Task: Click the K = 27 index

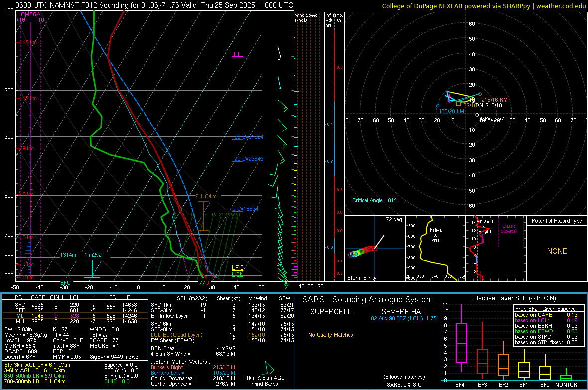Action: 60,330
